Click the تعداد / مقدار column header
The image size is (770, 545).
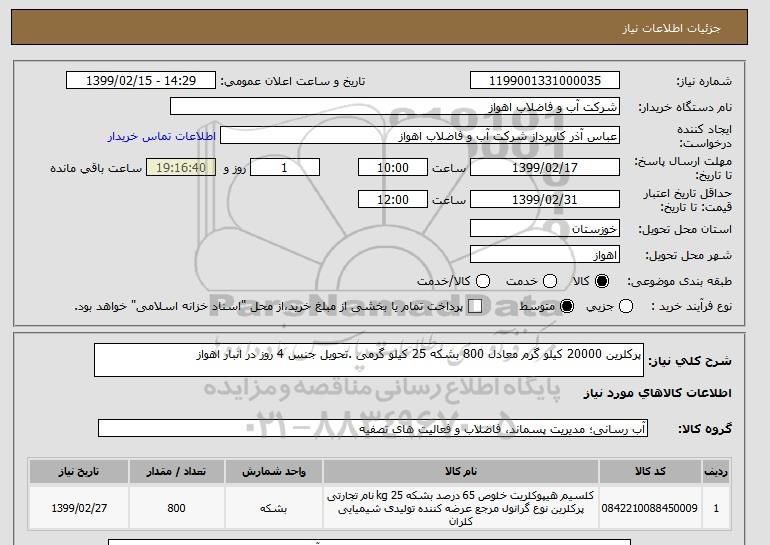tap(176, 471)
